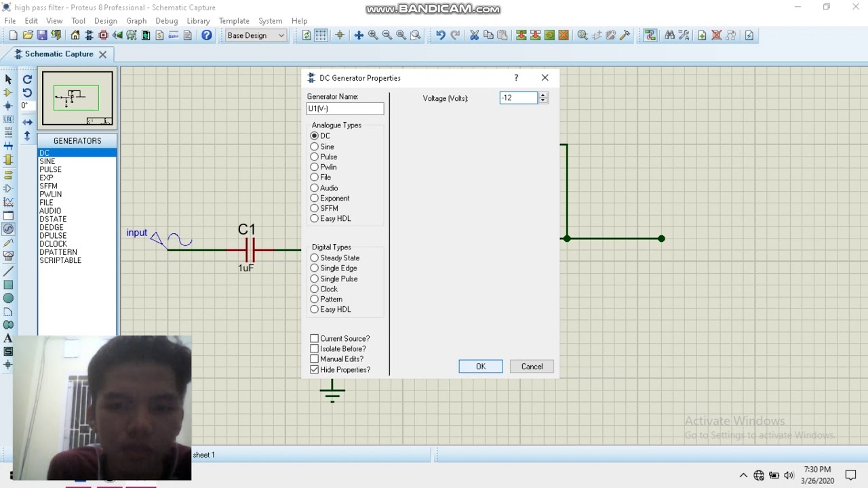Select the Generator Mode tool icon
868x488 pixels.
tap(8, 229)
